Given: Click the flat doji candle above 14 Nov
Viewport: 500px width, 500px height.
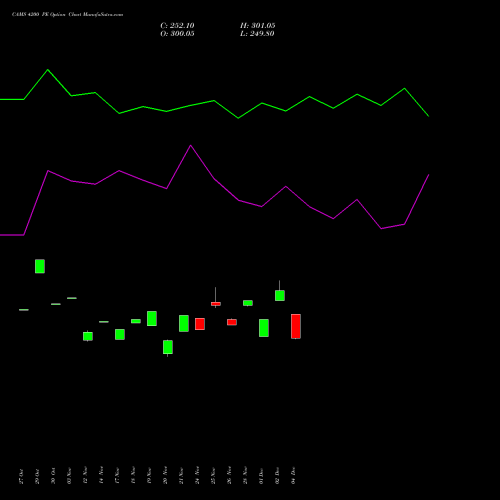Looking at the screenshot, I should click(x=104, y=322).
